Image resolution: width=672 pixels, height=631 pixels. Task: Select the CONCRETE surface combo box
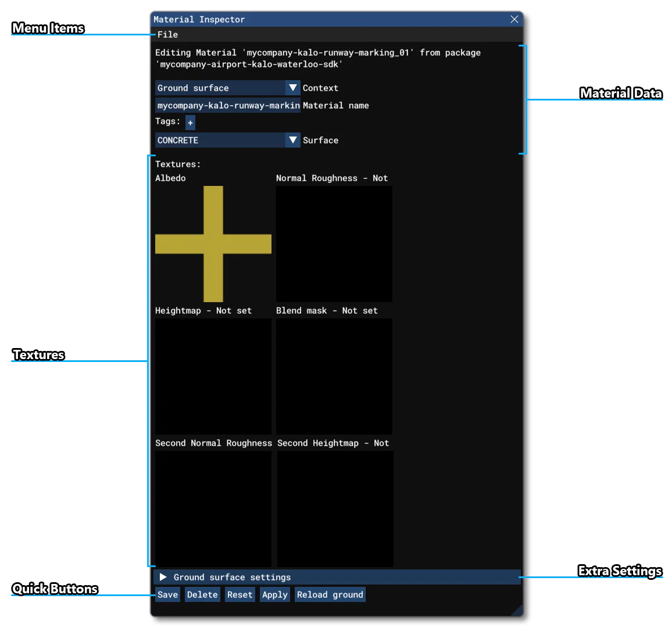[227, 140]
